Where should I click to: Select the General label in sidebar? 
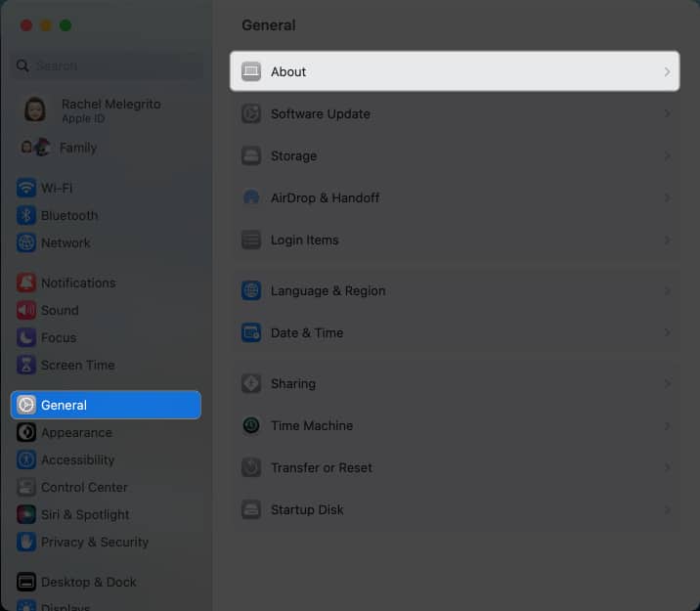64,405
